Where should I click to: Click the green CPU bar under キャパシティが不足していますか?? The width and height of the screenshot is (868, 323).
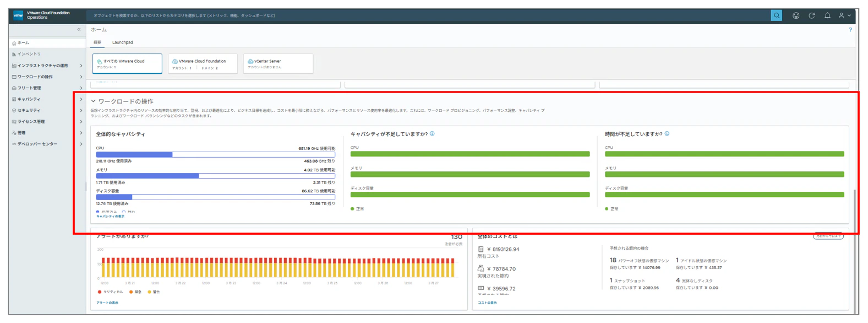point(470,154)
